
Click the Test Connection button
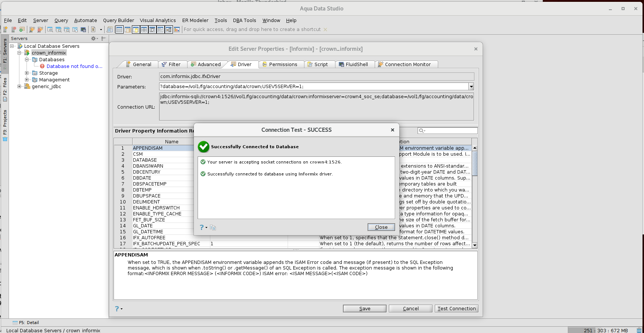pyautogui.click(x=456, y=309)
